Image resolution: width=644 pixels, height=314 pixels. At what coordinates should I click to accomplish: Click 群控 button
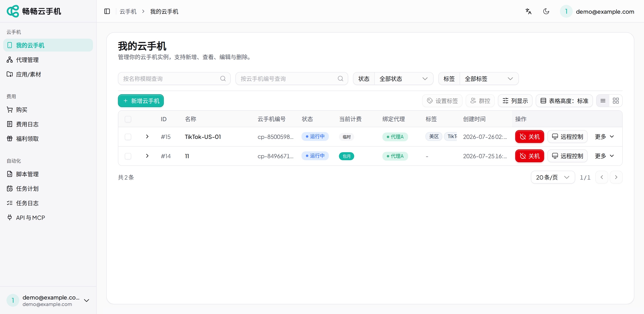tap(480, 101)
